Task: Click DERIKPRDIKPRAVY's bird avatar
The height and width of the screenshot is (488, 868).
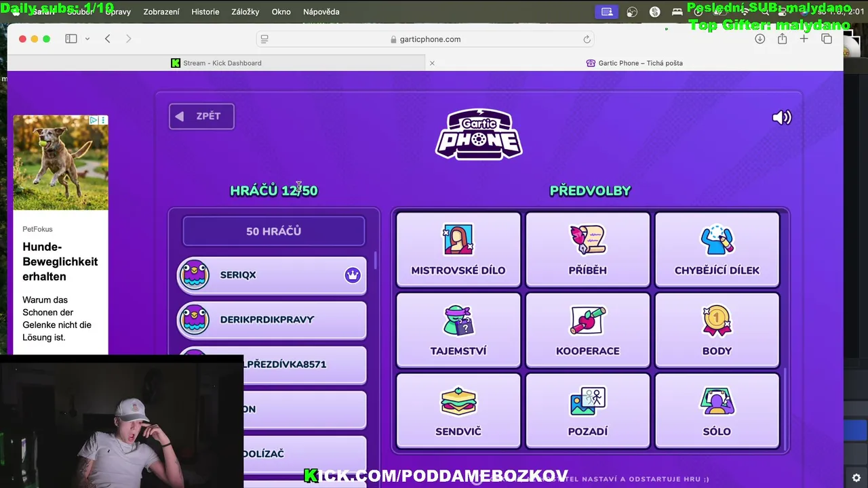Action: click(195, 319)
